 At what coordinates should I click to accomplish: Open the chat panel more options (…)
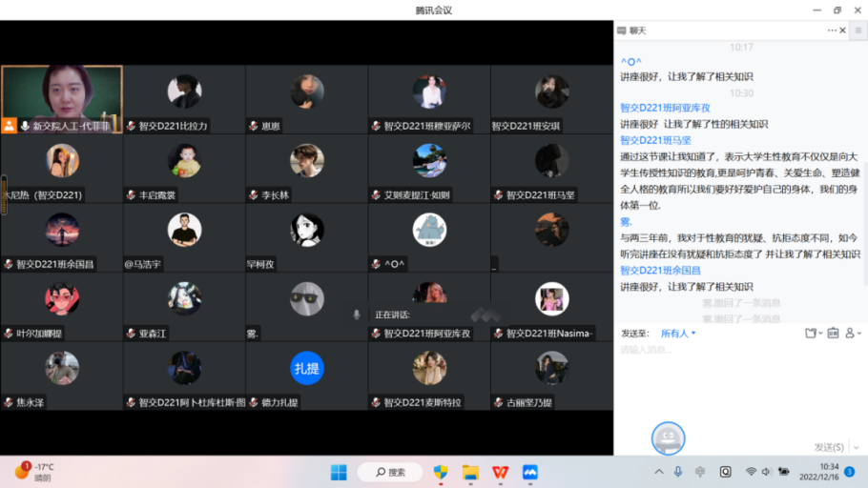coord(831,30)
